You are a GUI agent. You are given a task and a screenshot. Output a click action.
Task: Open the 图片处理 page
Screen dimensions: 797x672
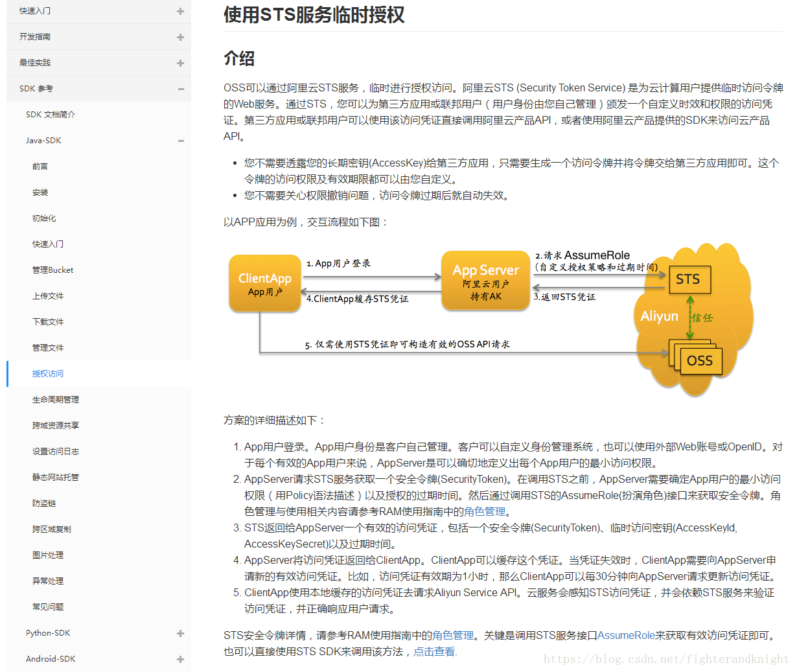click(48, 555)
